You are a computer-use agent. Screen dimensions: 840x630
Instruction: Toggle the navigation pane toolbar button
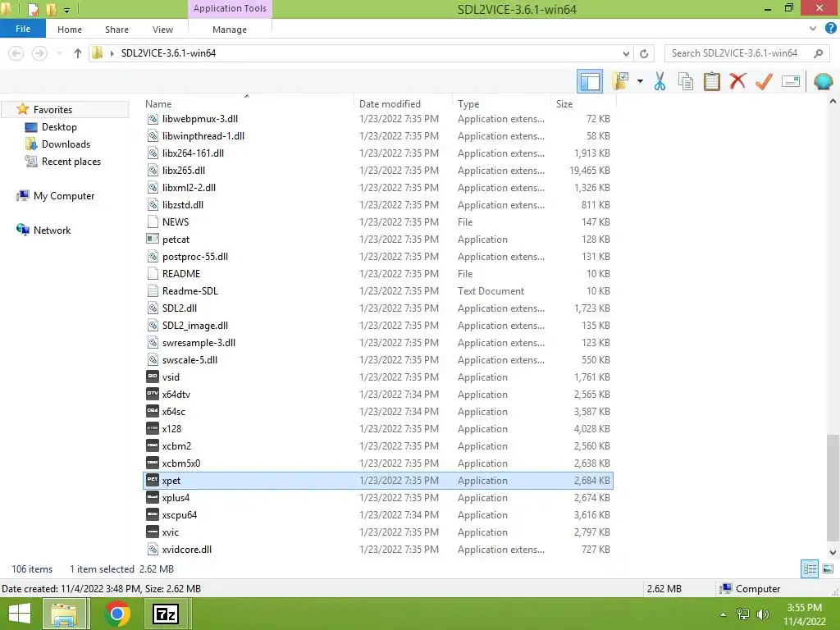[x=590, y=81]
